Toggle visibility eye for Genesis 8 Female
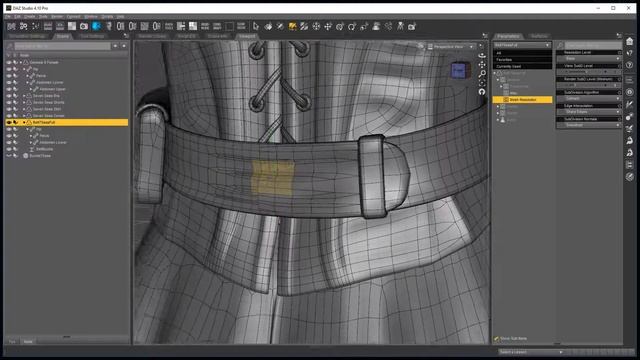Viewport: 640px width, 360px height. (x=9, y=62)
